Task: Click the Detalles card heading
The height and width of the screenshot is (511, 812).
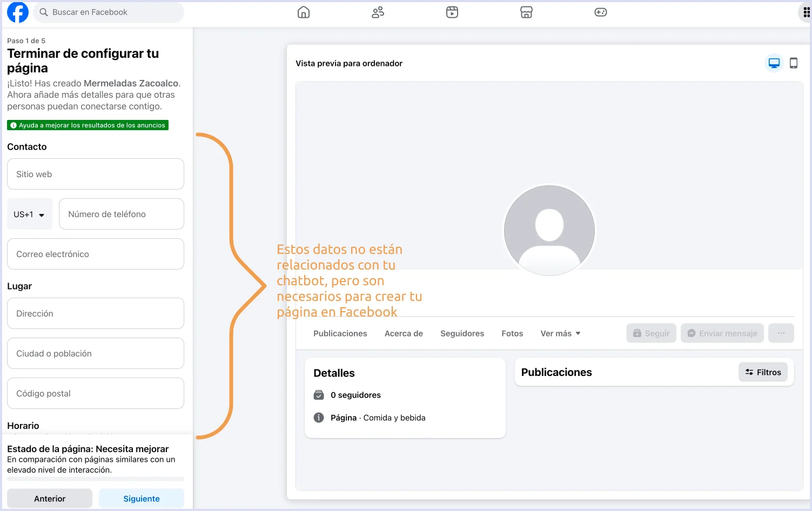Action: point(334,373)
